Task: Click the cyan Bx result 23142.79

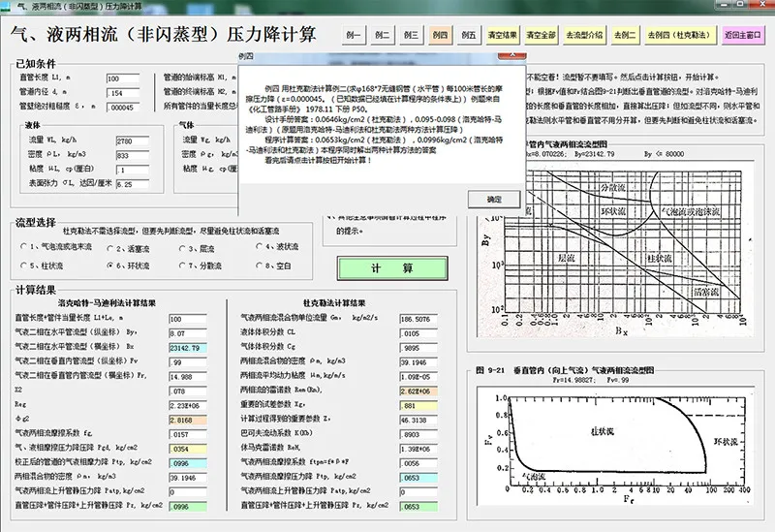Action: click(188, 348)
